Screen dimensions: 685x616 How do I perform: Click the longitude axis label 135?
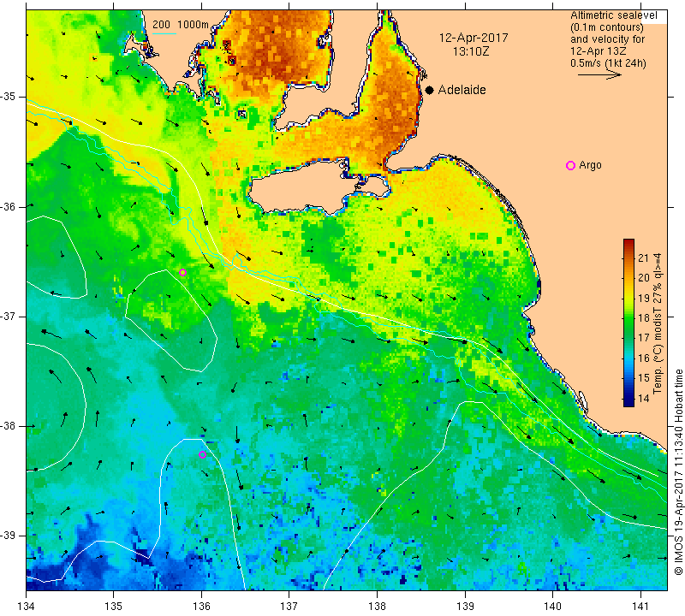[x=114, y=607]
